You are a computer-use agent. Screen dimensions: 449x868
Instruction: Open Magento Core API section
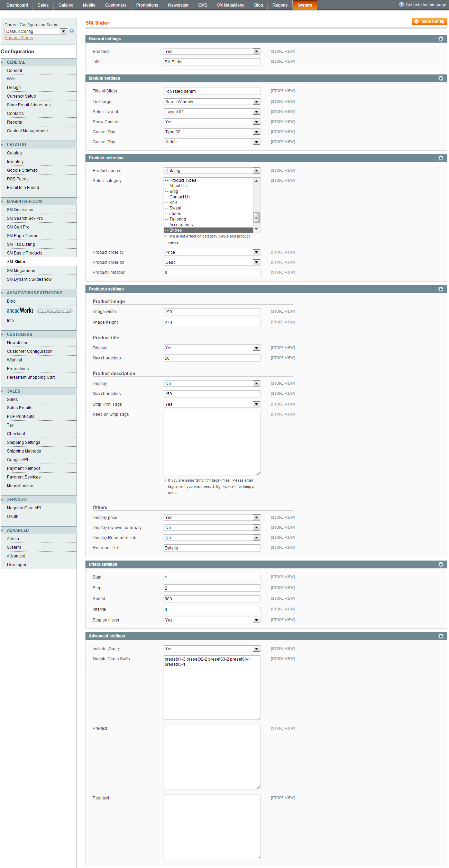pyautogui.click(x=38, y=508)
